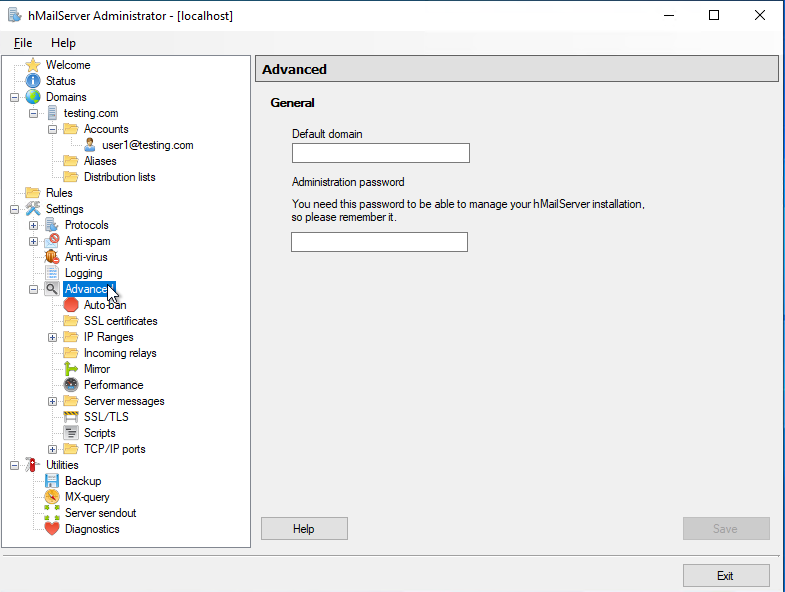
Task: Click the Anti-virus bug icon
Action: point(52,257)
